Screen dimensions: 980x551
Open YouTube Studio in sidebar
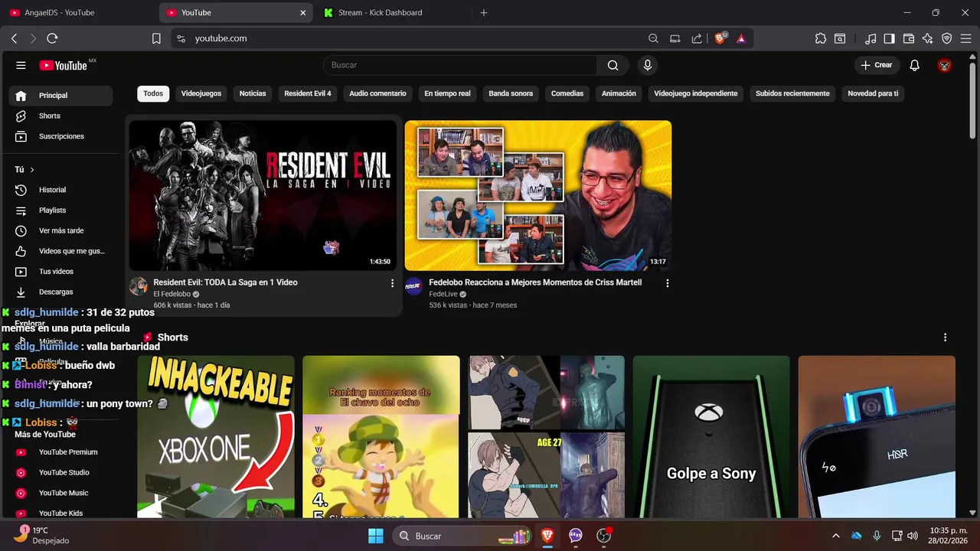pyautogui.click(x=61, y=473)
